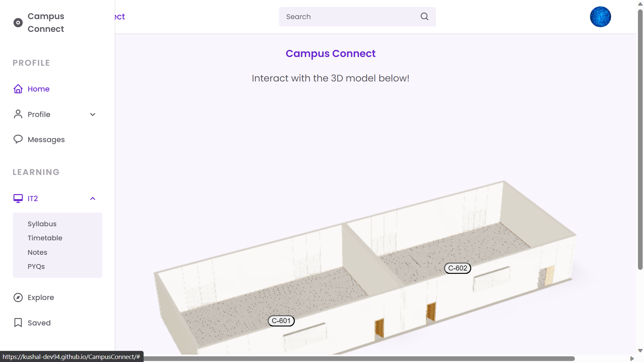Image resolution: width=644 pixels, height=362 pixels.
Task: Click the Campus Connect logo circle icon
Action: (18, 22)
